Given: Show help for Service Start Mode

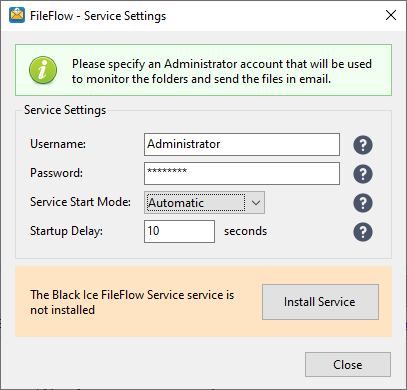Looking at the screenshot, I should coord(363,203).
